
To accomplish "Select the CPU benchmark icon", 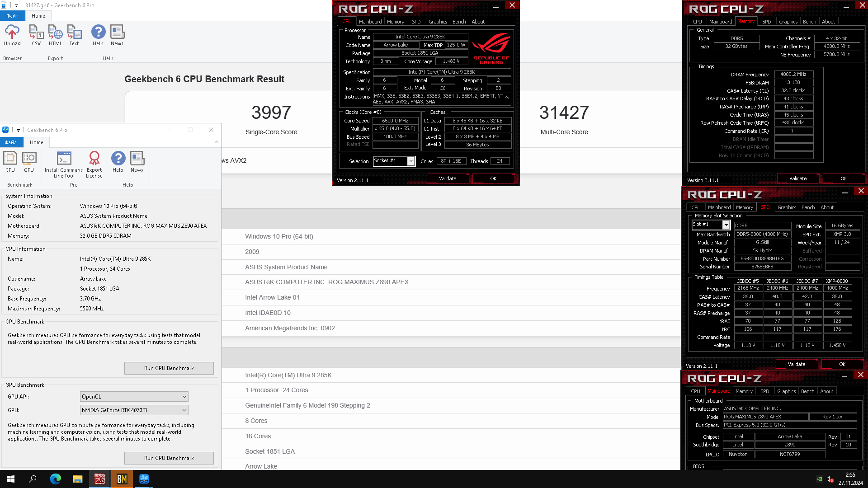I will 10,162.
